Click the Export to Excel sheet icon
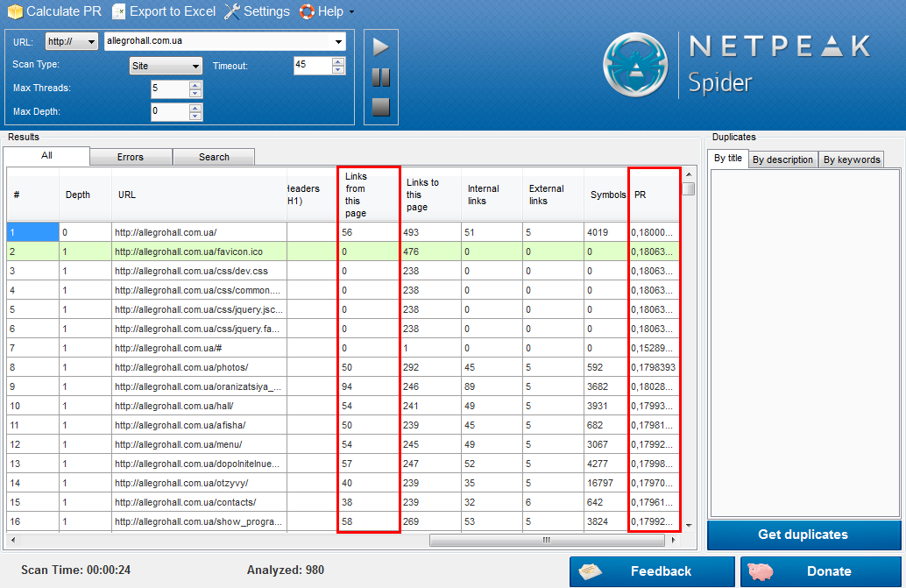The width and height of the screenshot is (906, 588). click(x=118, y=11)
